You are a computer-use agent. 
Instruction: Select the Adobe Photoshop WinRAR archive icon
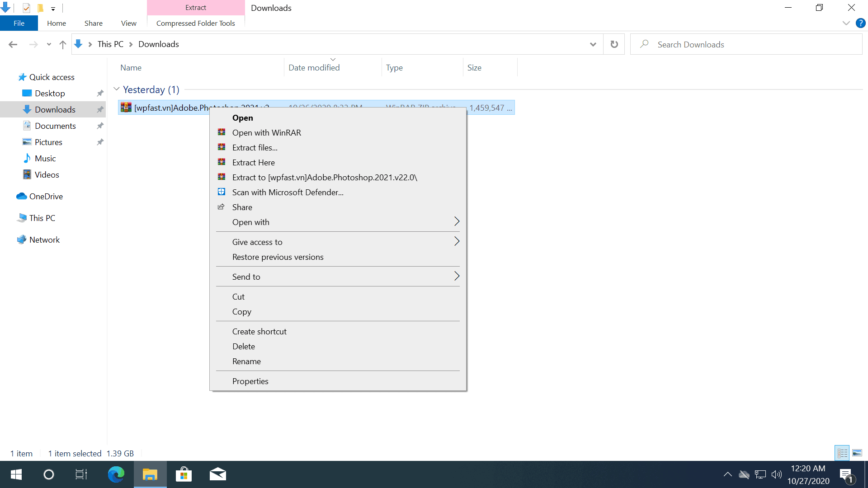(126, 108)
